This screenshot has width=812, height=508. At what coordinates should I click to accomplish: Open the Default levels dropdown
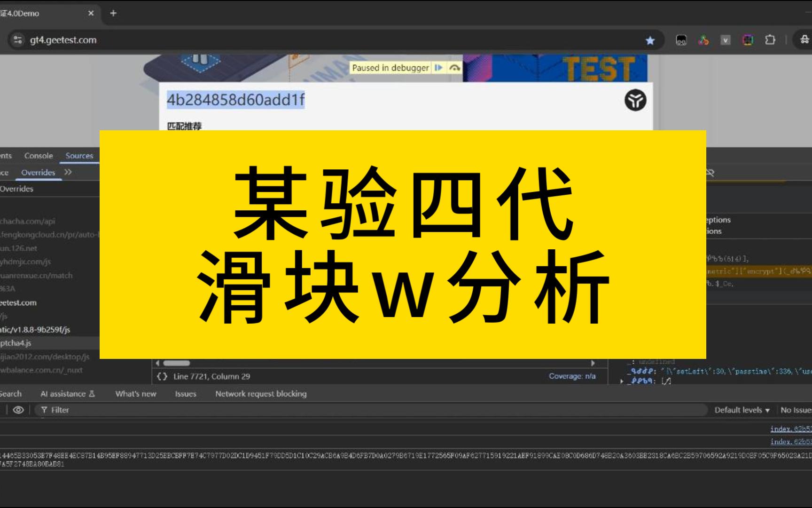click(742, 410)
